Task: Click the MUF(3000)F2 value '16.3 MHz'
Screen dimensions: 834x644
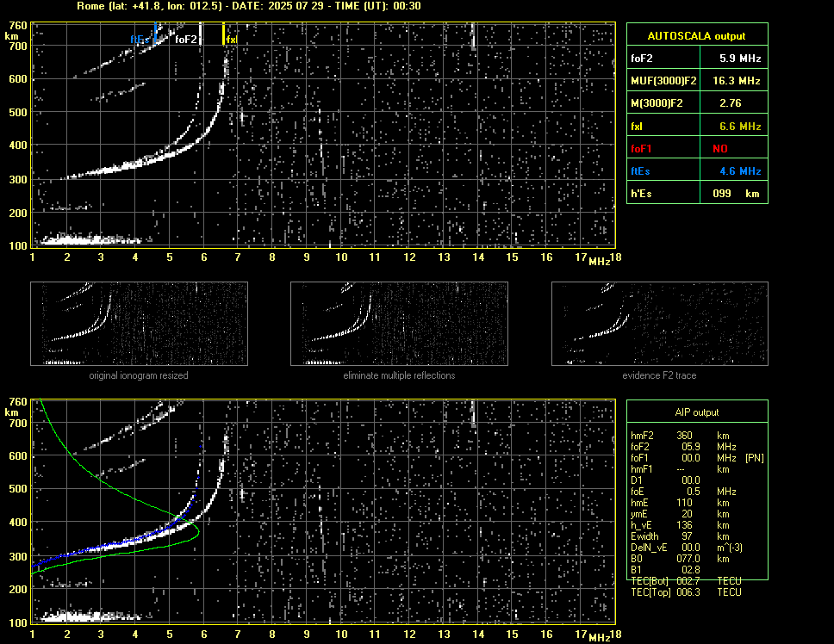Action: pos(736,81)
